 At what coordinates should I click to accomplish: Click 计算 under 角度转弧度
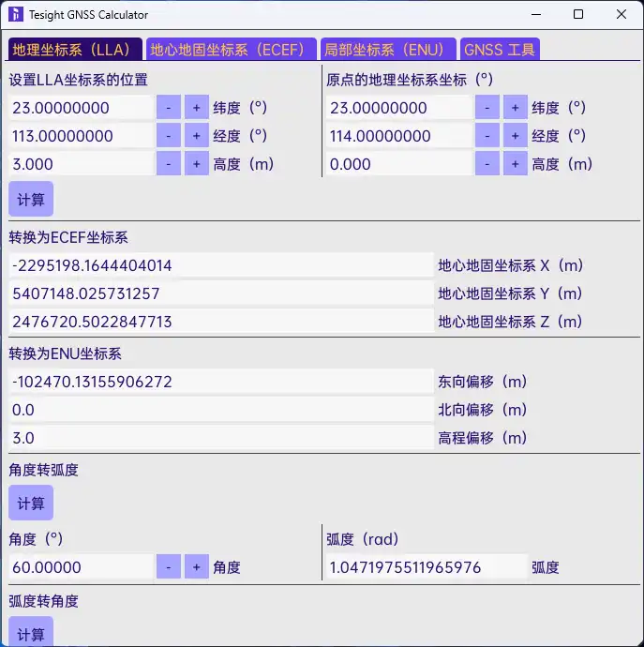coord(31,504)
